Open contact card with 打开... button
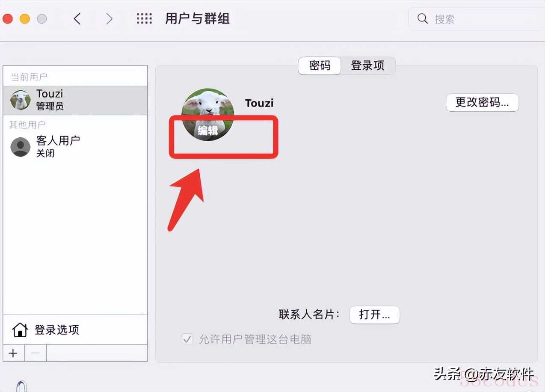Screen dimensions: 545x392 [x=374, y=315]
